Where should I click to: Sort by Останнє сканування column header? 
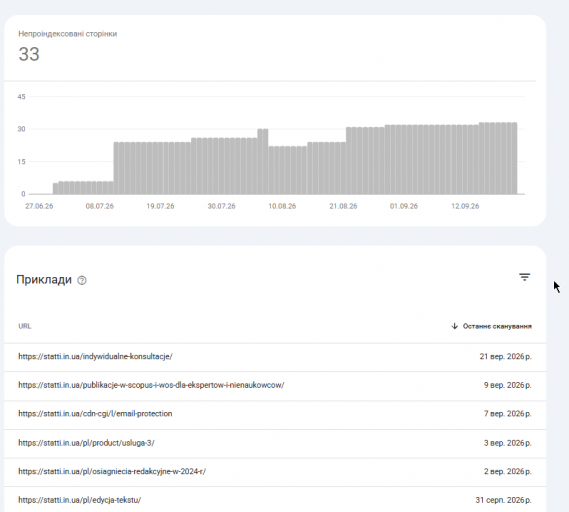(497, 326)
